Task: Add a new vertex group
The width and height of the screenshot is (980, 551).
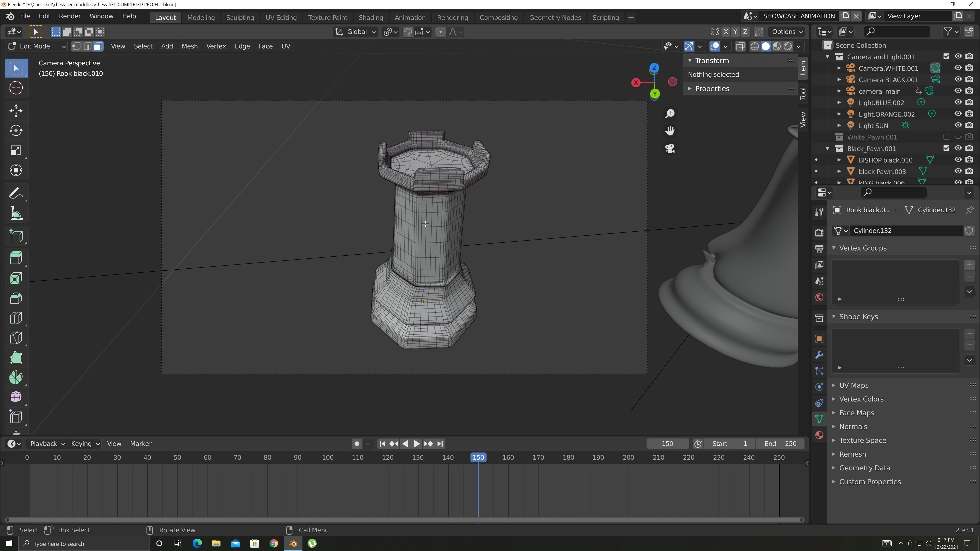Action: (x=969, y=265)
